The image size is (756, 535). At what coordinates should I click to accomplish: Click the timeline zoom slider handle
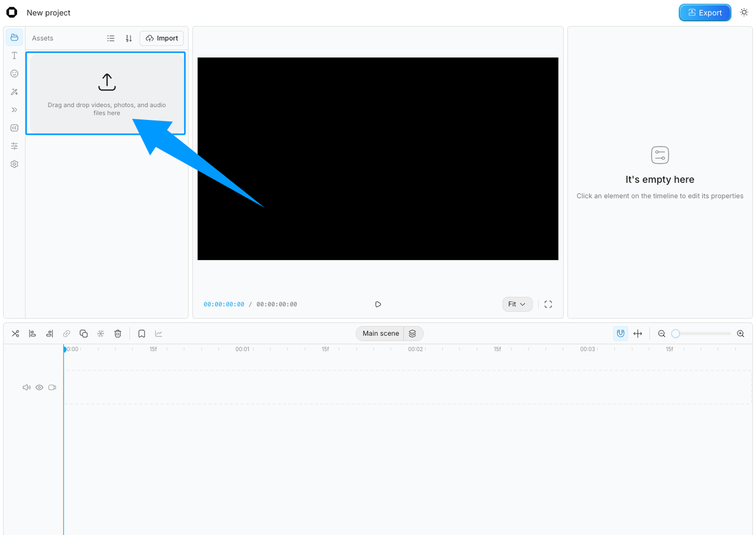pyautogui.click(x=676, y=333)
